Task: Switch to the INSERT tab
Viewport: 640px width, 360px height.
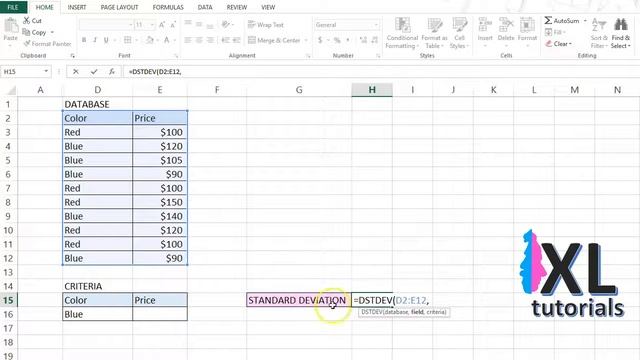Action: tap(77, 7)
